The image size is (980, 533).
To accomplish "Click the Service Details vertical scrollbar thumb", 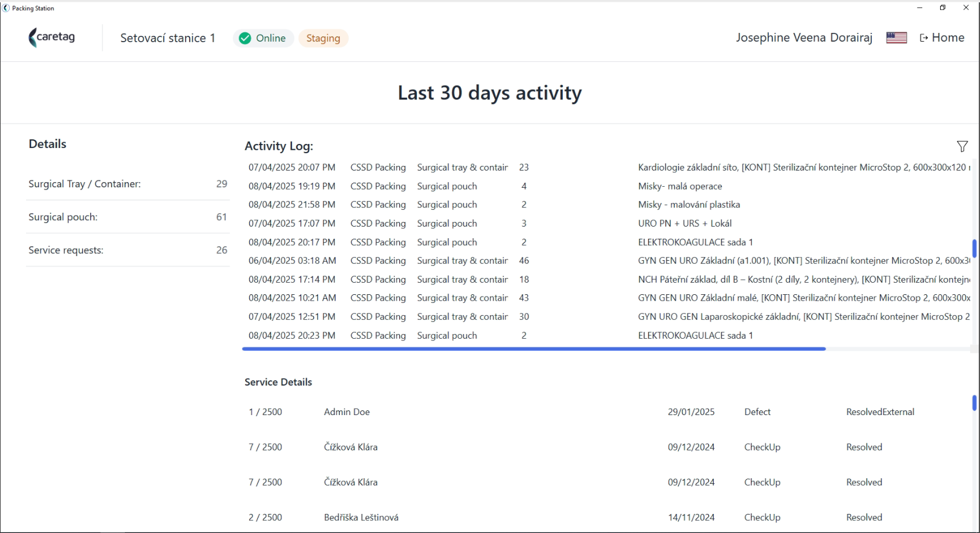I will (x=974, y=403).
